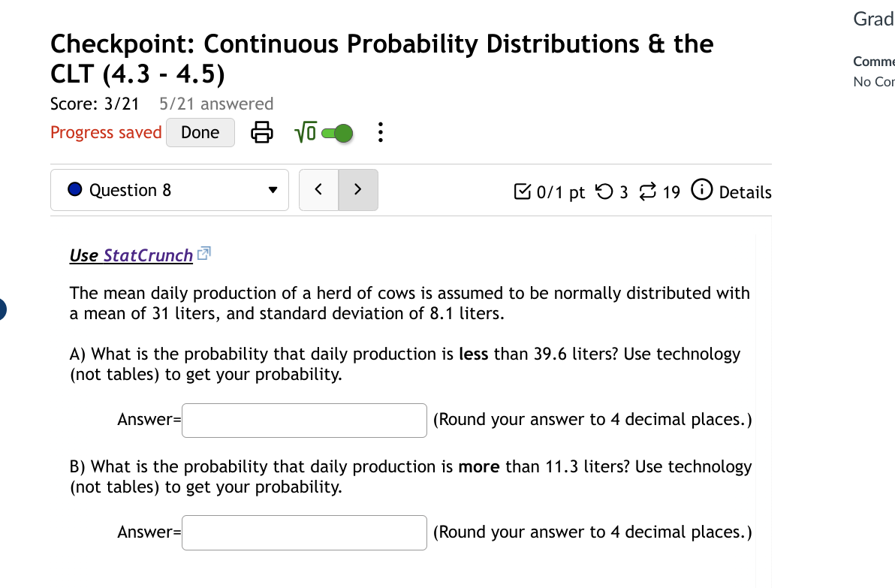
Task: Open the vertical three-dot options menu
Action: (x=380, y=132)
